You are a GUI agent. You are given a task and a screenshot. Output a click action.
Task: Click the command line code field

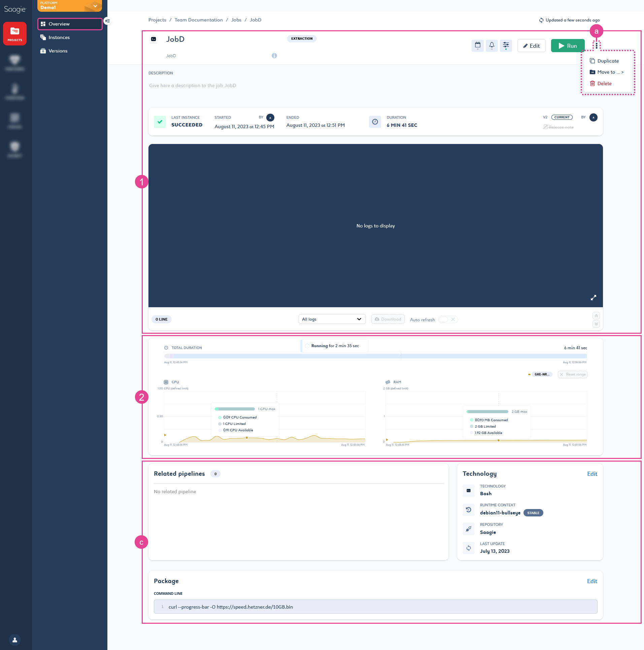pos(375,607)
